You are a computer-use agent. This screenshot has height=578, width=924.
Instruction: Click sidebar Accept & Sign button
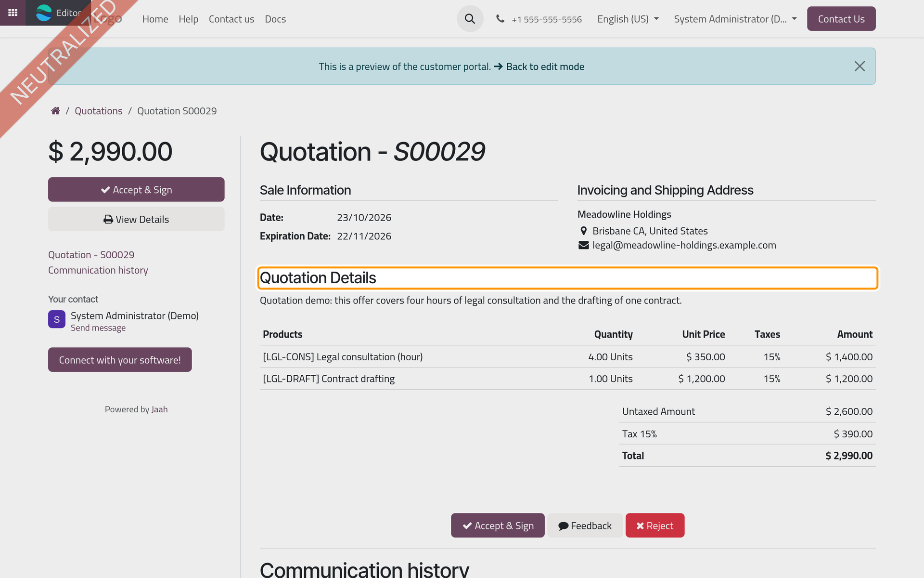coord(136,189)
